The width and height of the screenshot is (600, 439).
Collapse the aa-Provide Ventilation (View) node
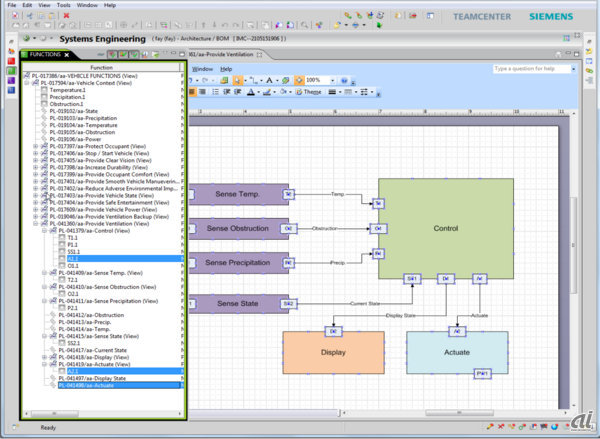click(x=35, y=222)
